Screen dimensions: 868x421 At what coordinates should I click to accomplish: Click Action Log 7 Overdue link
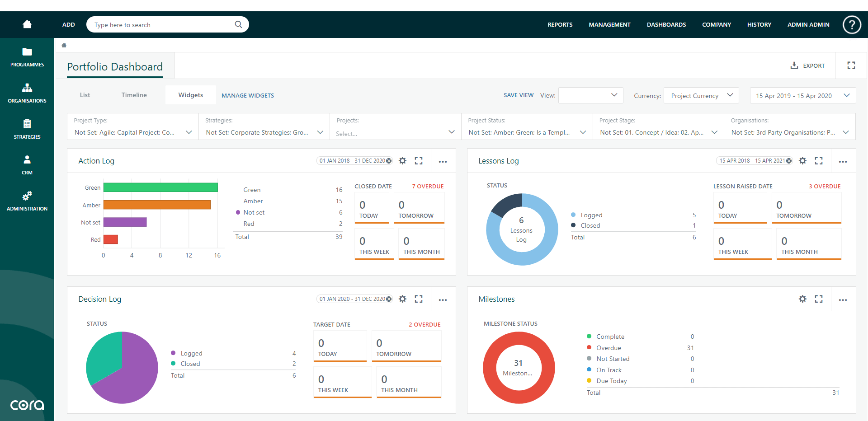coord(428,186)
